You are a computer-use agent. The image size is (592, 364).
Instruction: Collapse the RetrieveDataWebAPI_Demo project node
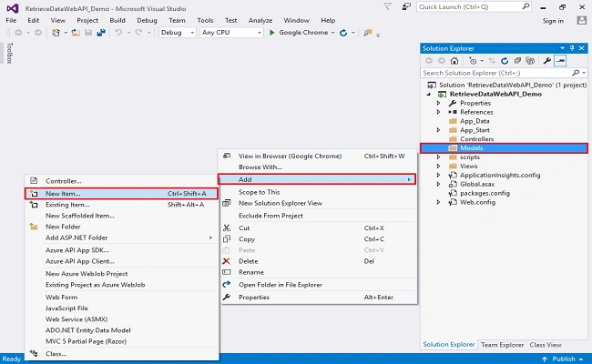point(429,95)
